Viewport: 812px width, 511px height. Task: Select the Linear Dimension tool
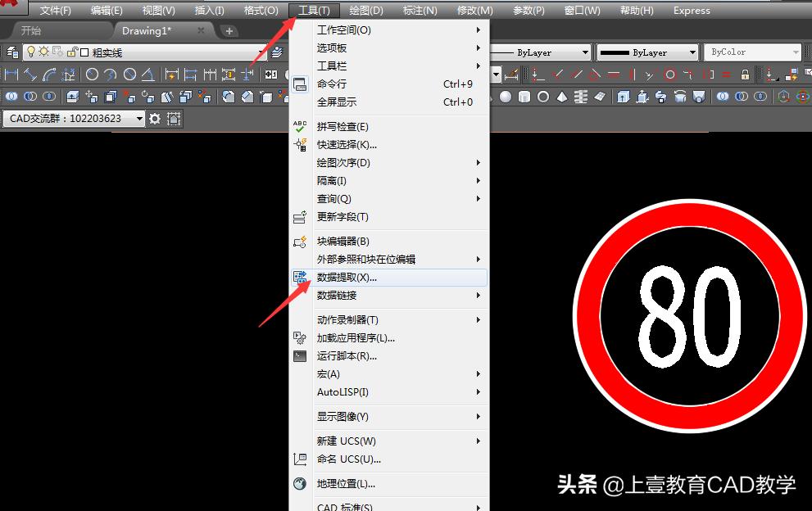11,75
